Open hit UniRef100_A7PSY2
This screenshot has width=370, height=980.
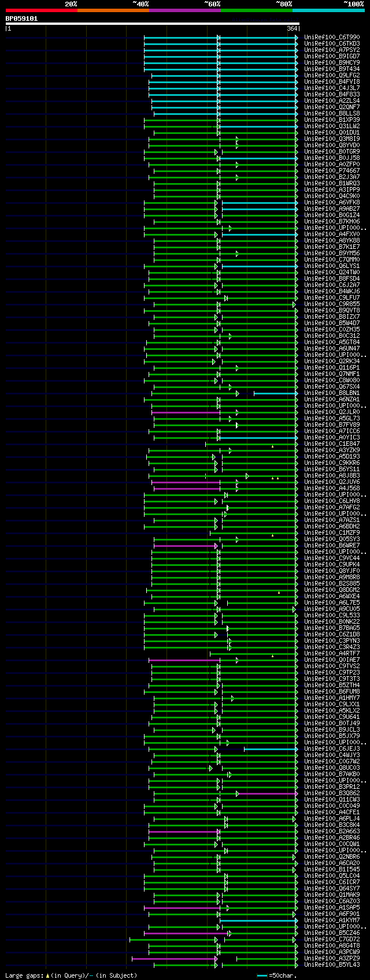pyautogui.click(x=332, y=50)
